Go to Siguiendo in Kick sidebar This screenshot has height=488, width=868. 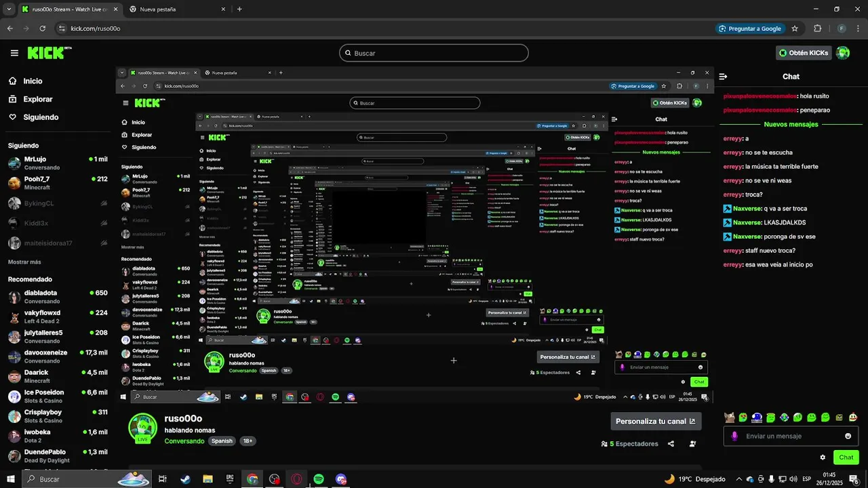41,117
